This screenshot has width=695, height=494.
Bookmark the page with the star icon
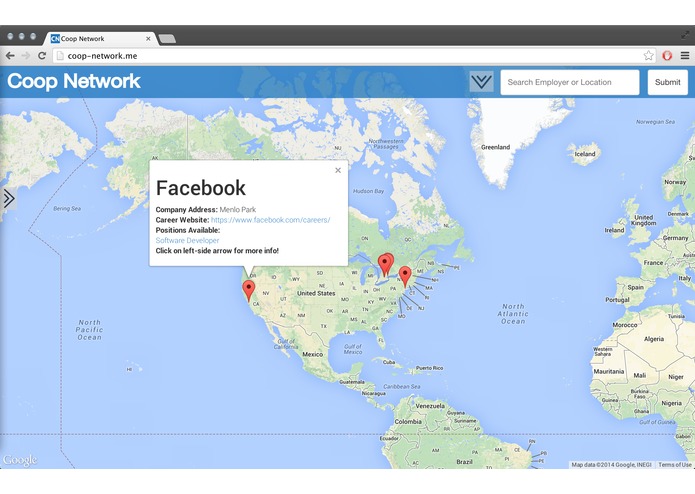tap(648, 56)
